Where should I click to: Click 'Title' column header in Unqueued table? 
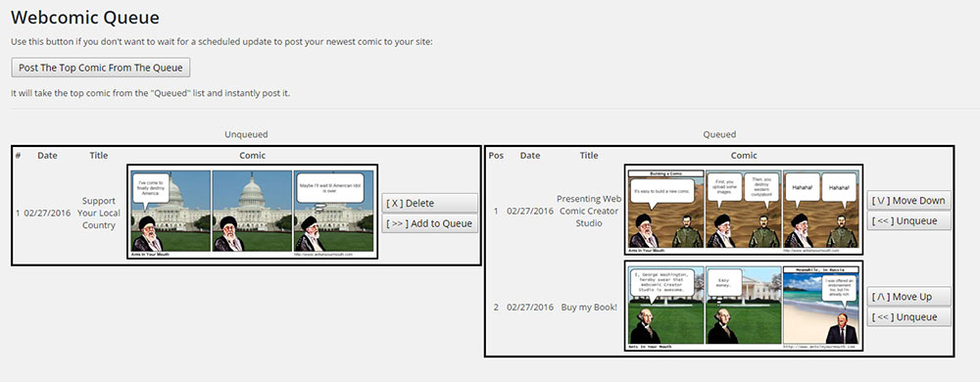coord(99,156)
